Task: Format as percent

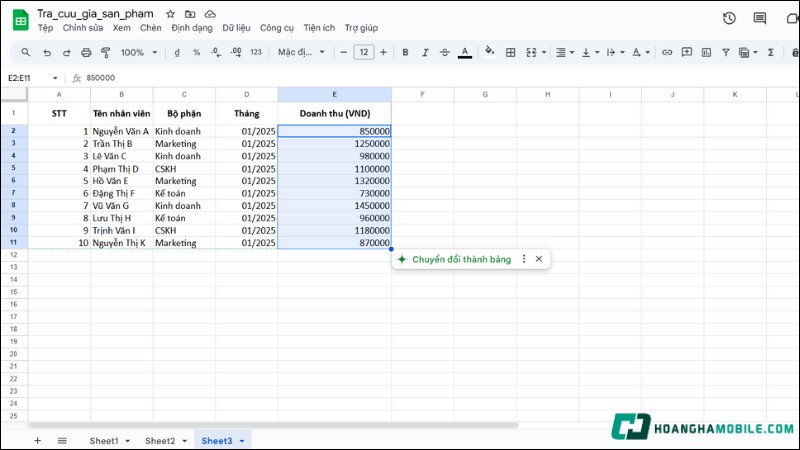Action: coord(196,52)
